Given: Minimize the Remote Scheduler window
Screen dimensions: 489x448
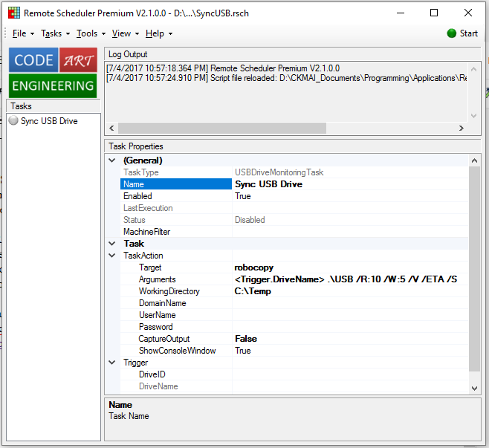Looking at the screenshot, I should point(401,13).
